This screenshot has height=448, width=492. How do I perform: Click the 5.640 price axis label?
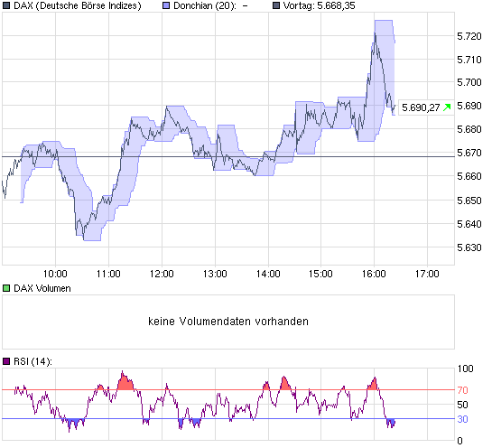coord(469,224)
